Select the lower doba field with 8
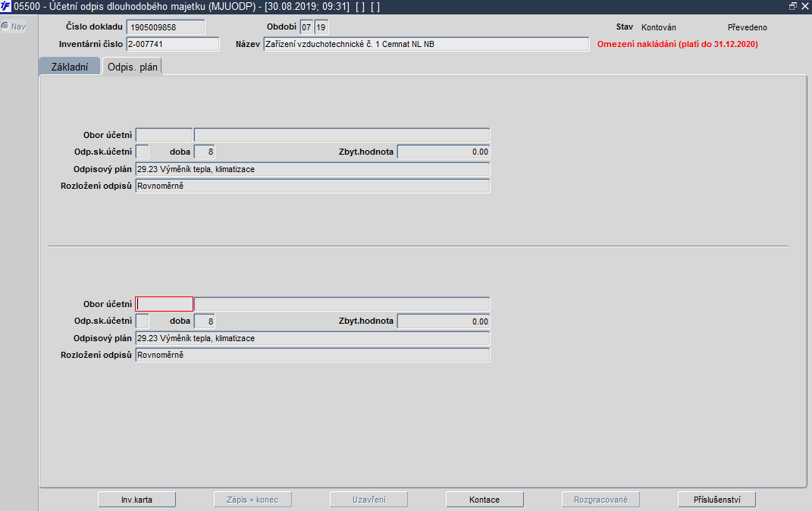Viewport: 812px width, 511px height. 204,321
